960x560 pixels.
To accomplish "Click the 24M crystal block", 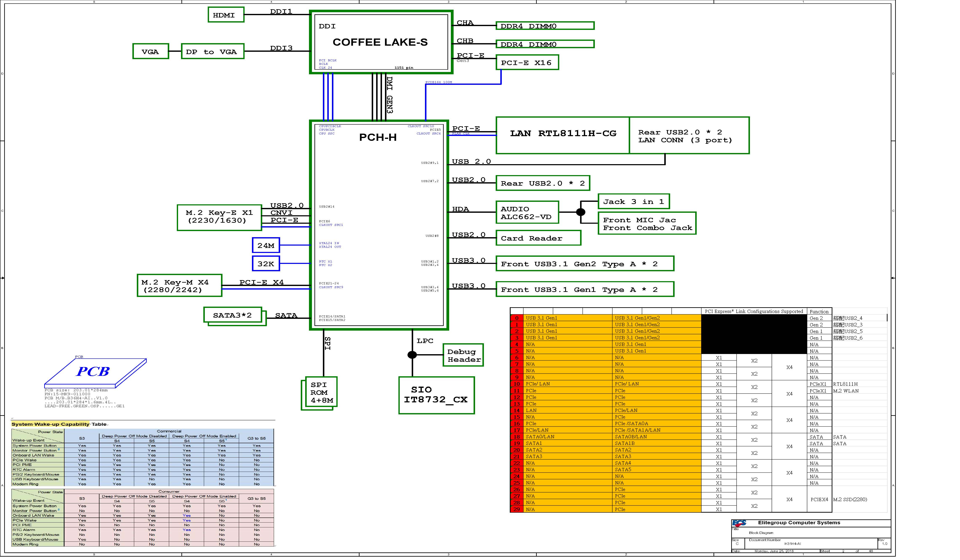I will 266,245.
